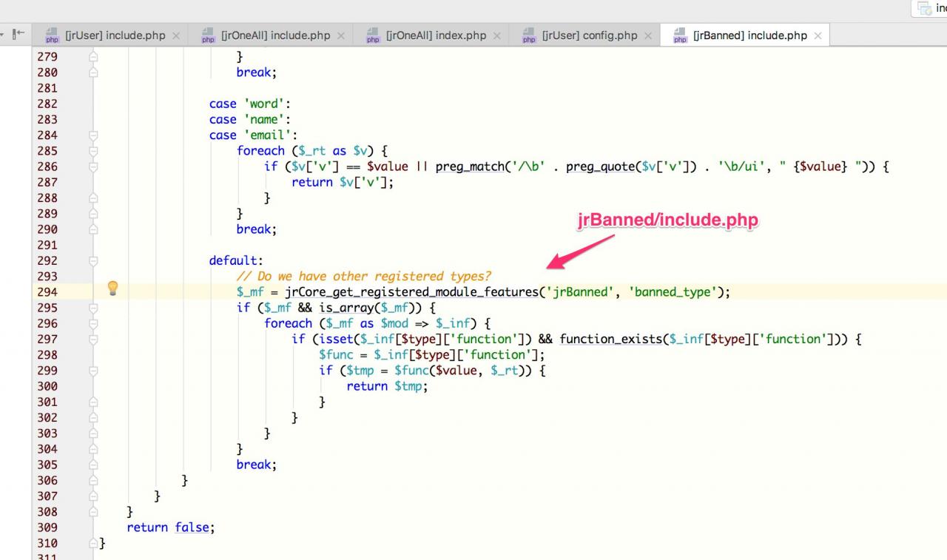Close the [jrOneAll] index.php tab
947x560 pixels.
(x=497, y=36)
